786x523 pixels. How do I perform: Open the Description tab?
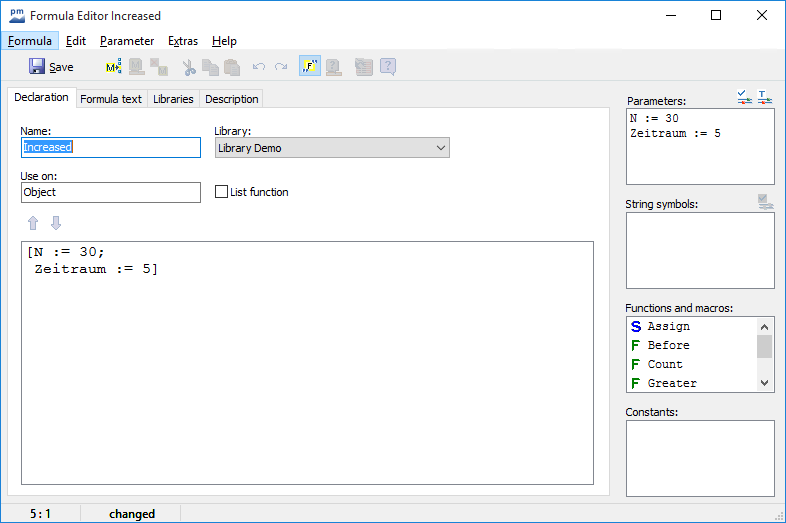(x=232, y=99)
